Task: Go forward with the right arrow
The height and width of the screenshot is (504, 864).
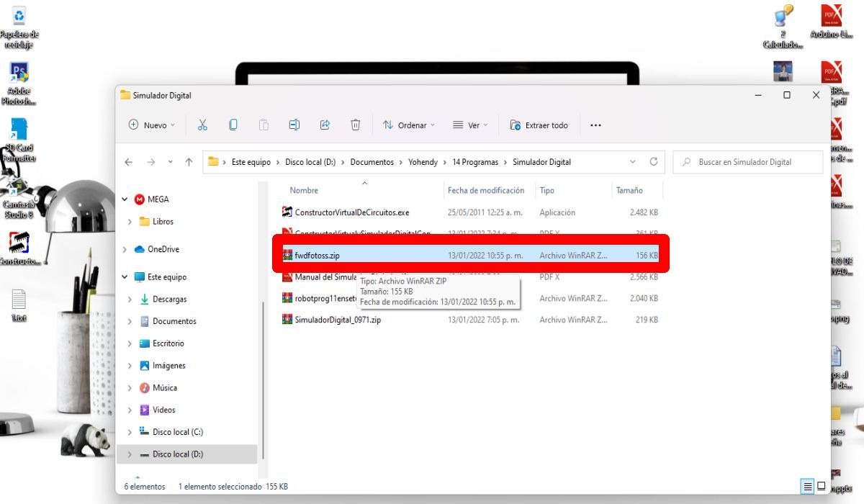Action: point(150,162)
